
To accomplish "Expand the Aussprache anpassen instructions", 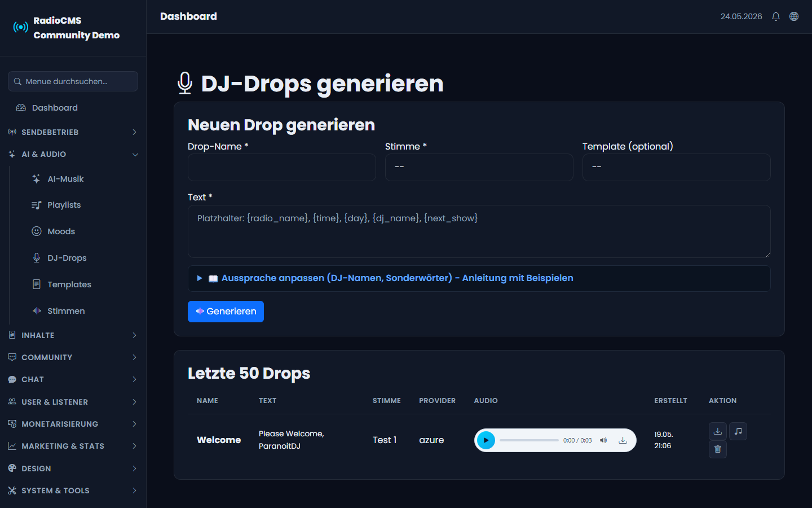I will [x=479, y=278].
